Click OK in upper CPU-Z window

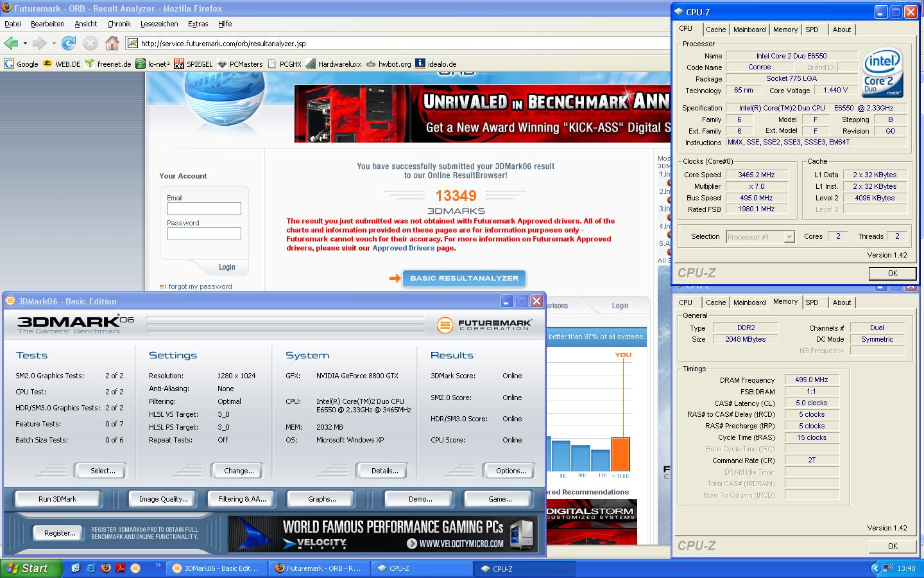(892, 273)
